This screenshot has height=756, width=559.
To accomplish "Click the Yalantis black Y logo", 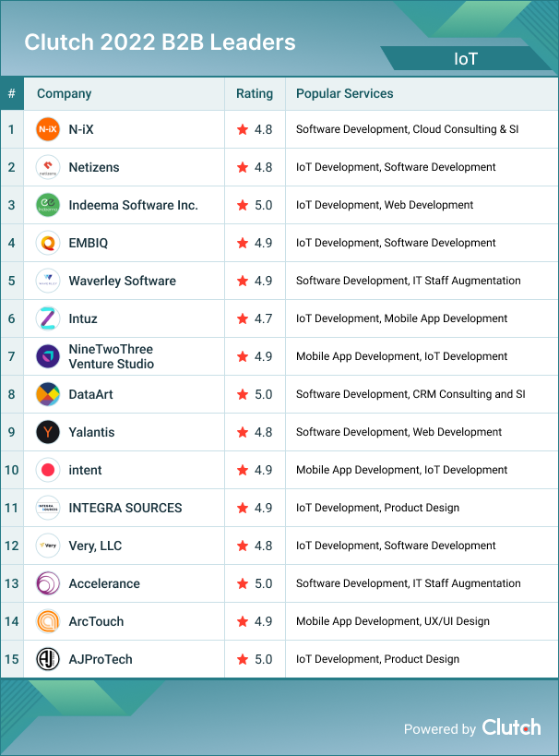I will [48, 432].
